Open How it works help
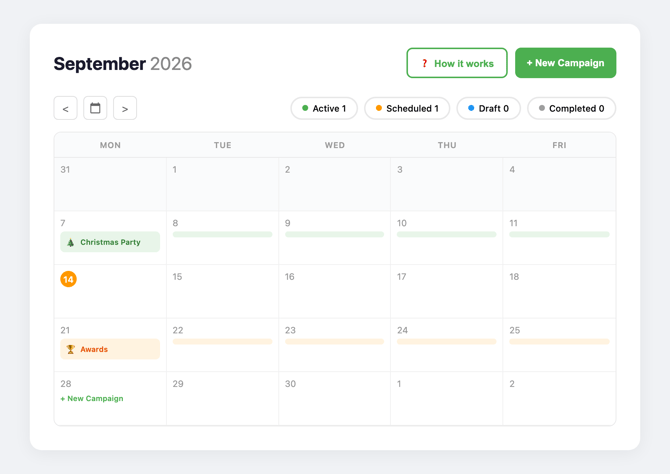This screenshot has width=670, height=474. 457,63
